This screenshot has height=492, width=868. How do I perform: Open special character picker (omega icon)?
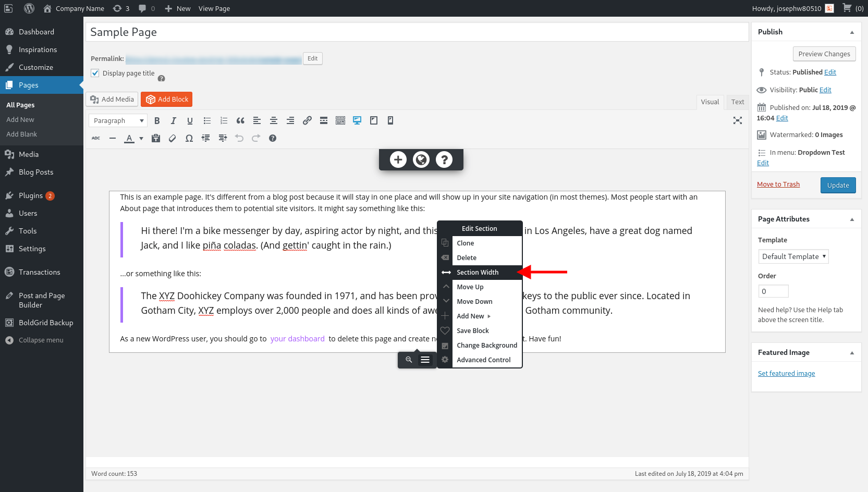[189, 138]
